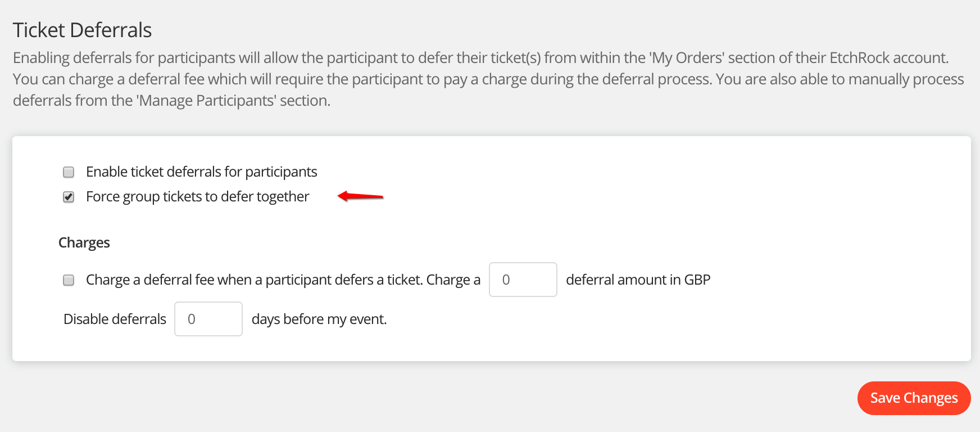Click the red arrow annotation
Image resolution: width=980 pixels, height=432 pixels.
360,196
